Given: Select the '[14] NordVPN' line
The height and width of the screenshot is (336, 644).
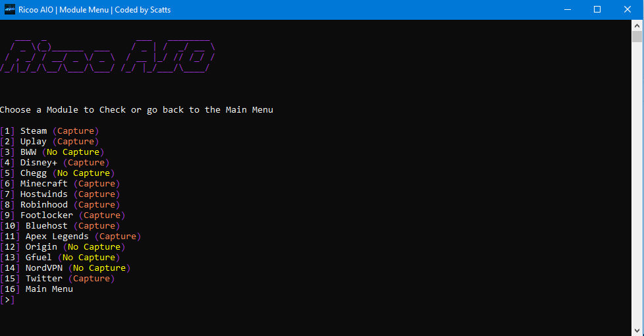Looking at the screenshot, I should coord(65,268).
